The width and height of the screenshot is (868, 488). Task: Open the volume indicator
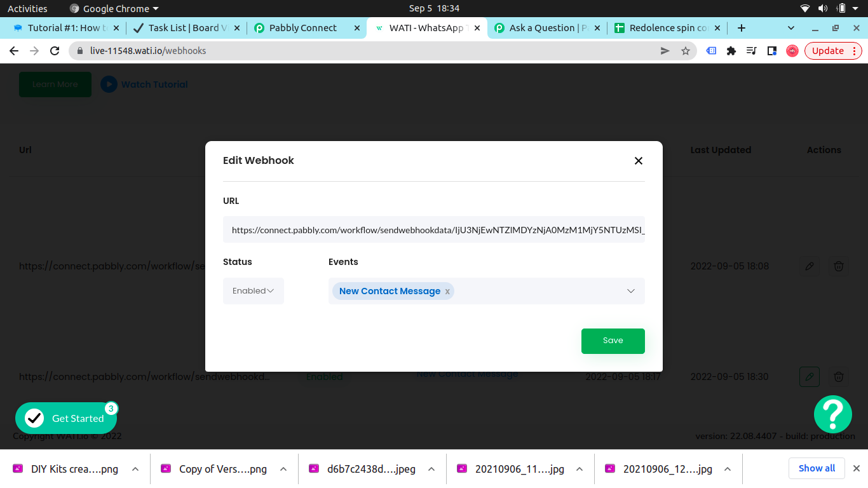[x=823, y=8]
